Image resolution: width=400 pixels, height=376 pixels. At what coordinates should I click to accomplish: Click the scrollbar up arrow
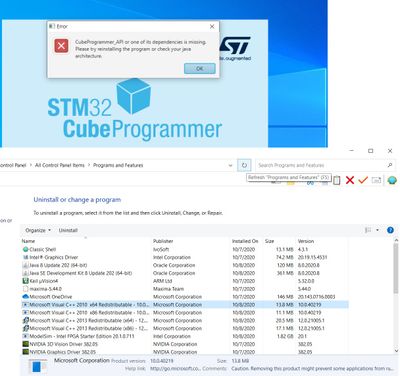click(396, 240)
